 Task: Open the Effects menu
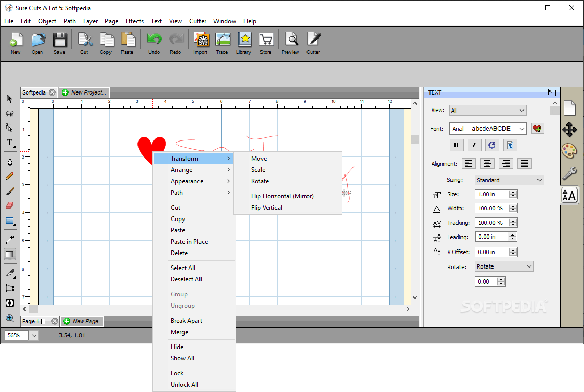coord(134,21)
